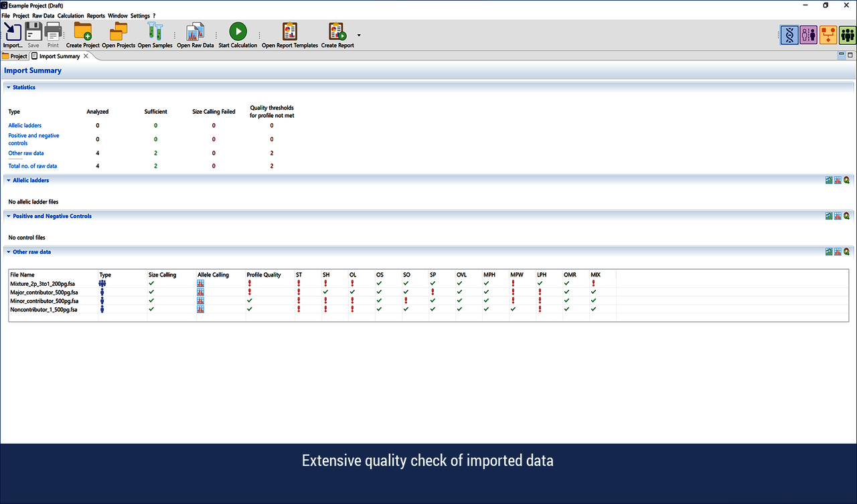This screenshot has height=504, width=857.
Task: Collapse the Other raw data section
Action: click(x=9, y=252)
